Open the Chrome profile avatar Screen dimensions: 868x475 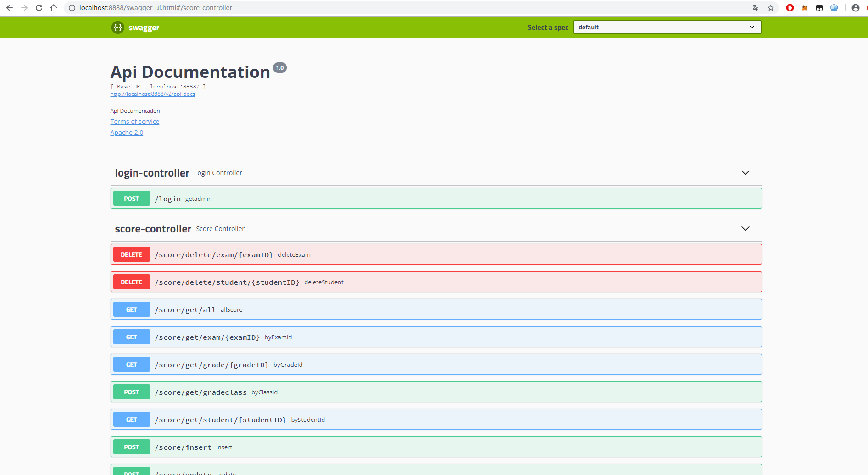(x=856, y=8)
